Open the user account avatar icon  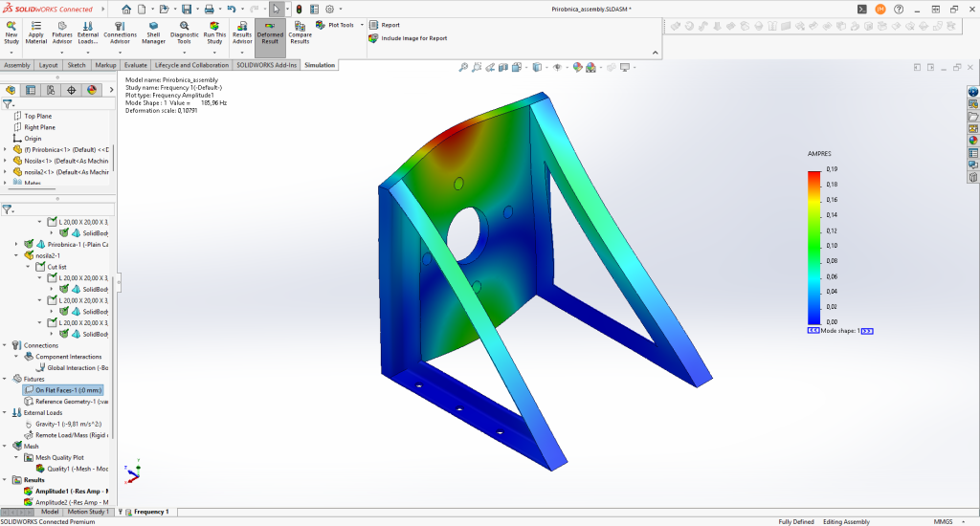[x=880, y=10]
